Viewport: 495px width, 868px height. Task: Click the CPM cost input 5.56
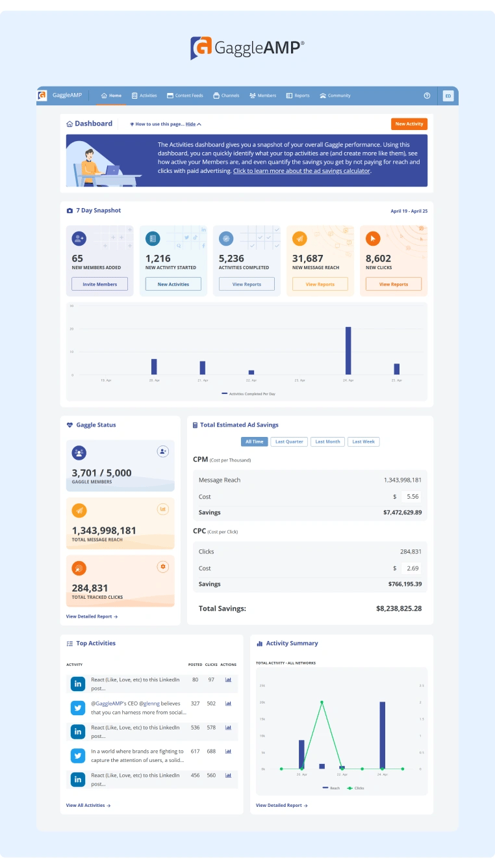411,496
